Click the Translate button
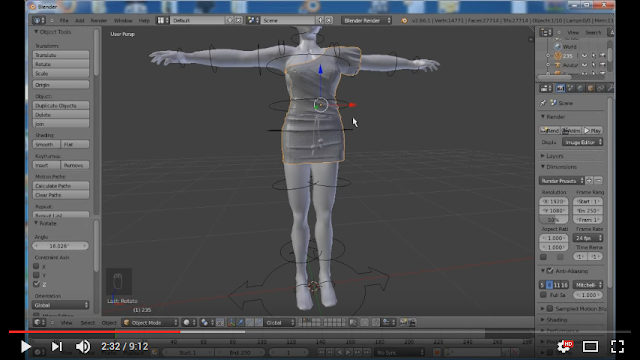This screenshot has width=640, height=360. coord(60,55)
